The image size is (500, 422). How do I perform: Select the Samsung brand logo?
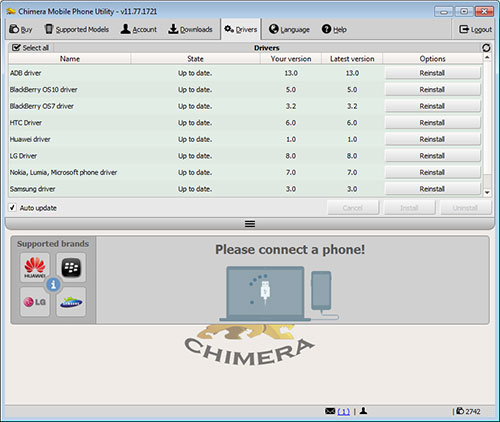tap(71, 302)
